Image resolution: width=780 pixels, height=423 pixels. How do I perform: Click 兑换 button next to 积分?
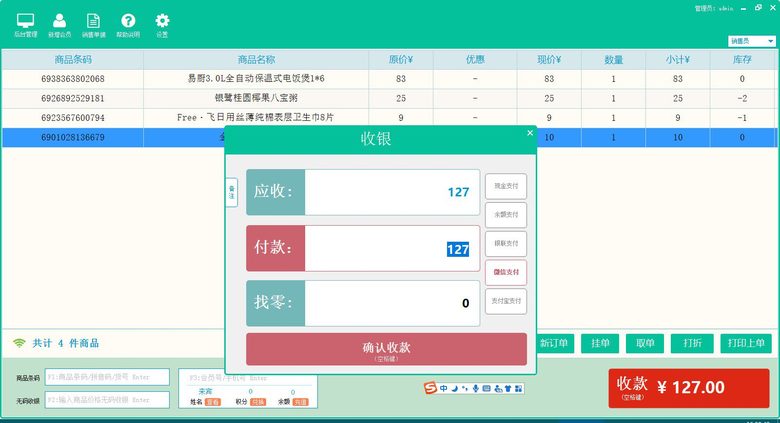(x=258, y=402)
